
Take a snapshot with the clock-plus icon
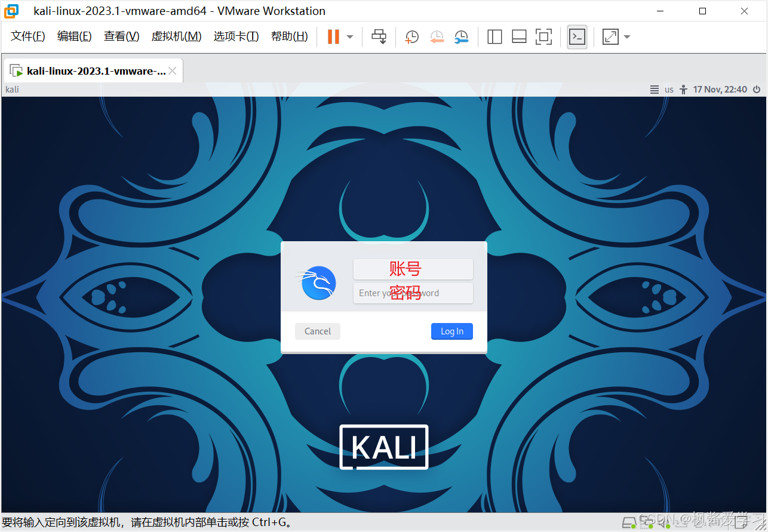click(411, 37)
